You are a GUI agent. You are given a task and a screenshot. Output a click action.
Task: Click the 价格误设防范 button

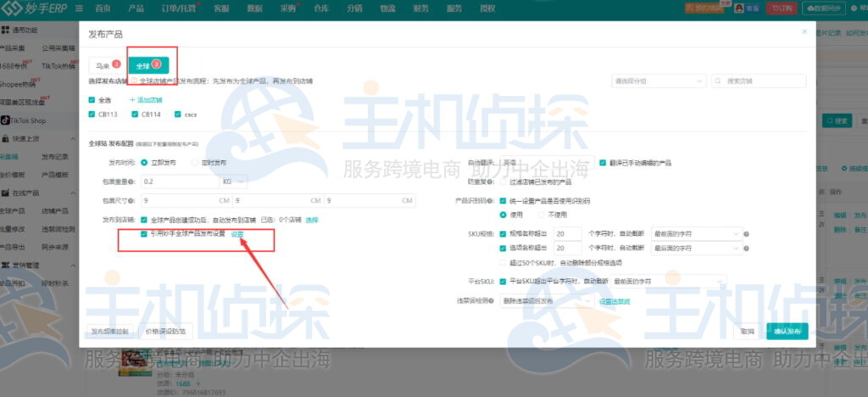(x=165, y=331)
